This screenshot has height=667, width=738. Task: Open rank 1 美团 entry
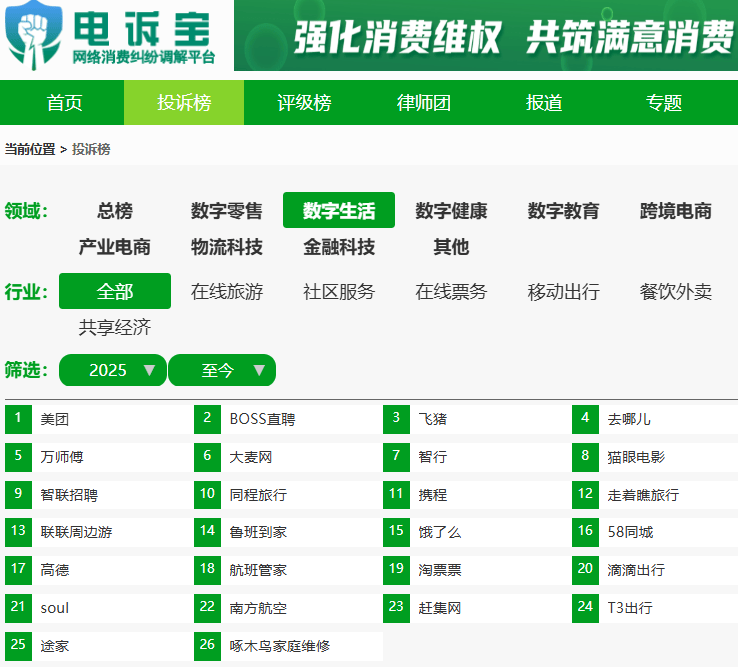[99, 419]
